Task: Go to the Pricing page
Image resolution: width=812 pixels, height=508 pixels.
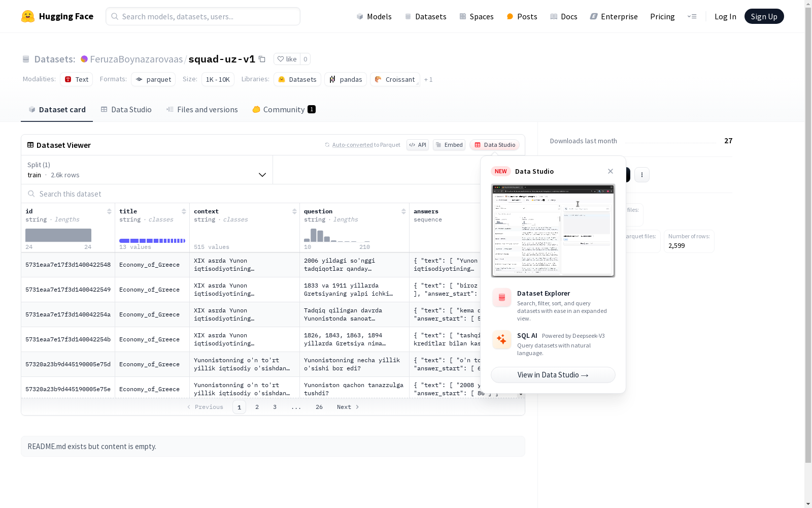Action: [662, 16]
